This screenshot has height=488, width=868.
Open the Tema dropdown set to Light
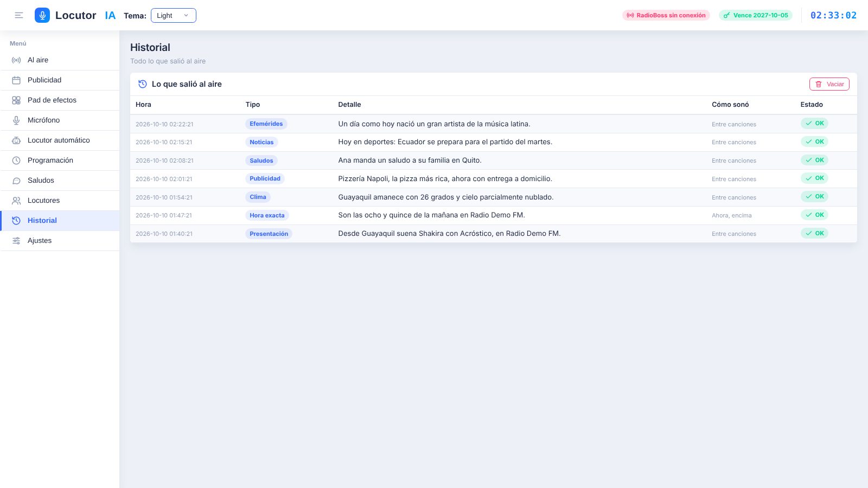click(174, 15)
